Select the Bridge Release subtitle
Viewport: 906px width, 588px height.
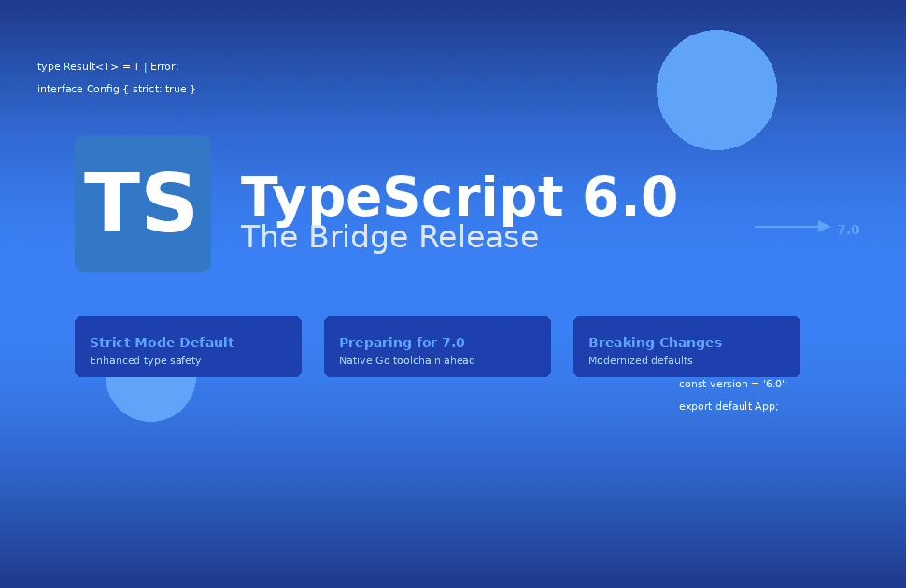(390, 237)
